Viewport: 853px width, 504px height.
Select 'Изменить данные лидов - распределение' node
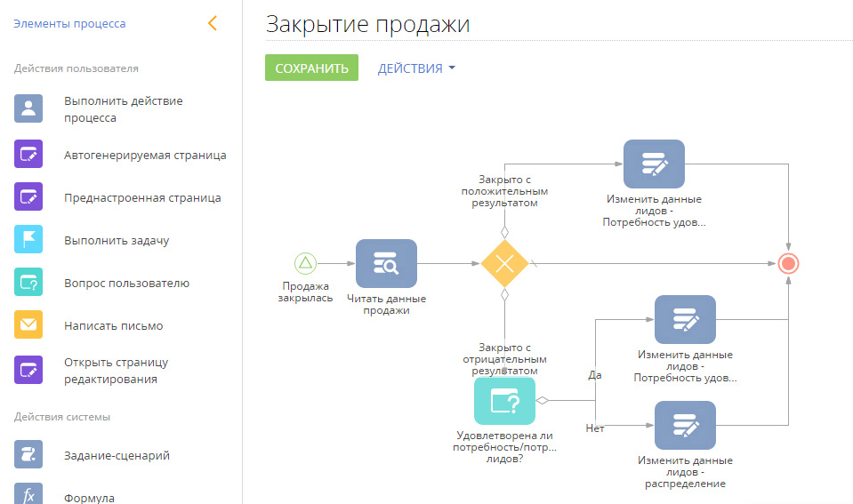685,425
